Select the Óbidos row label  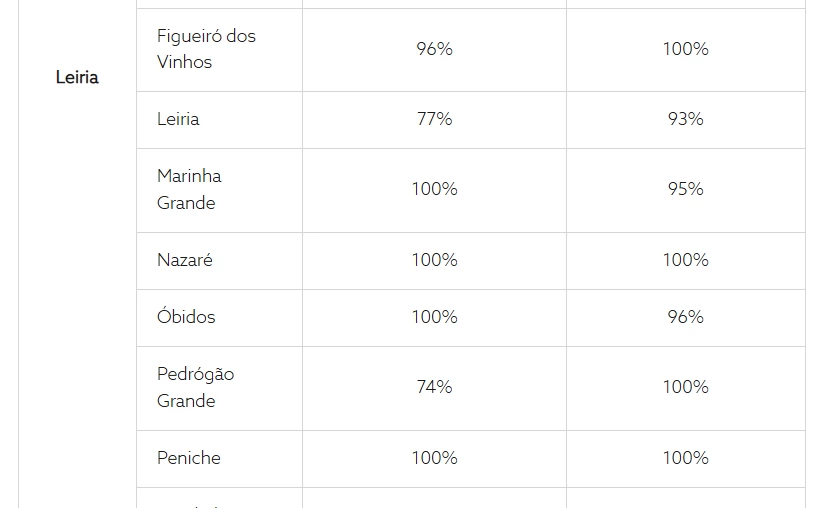tap(186, 317)
